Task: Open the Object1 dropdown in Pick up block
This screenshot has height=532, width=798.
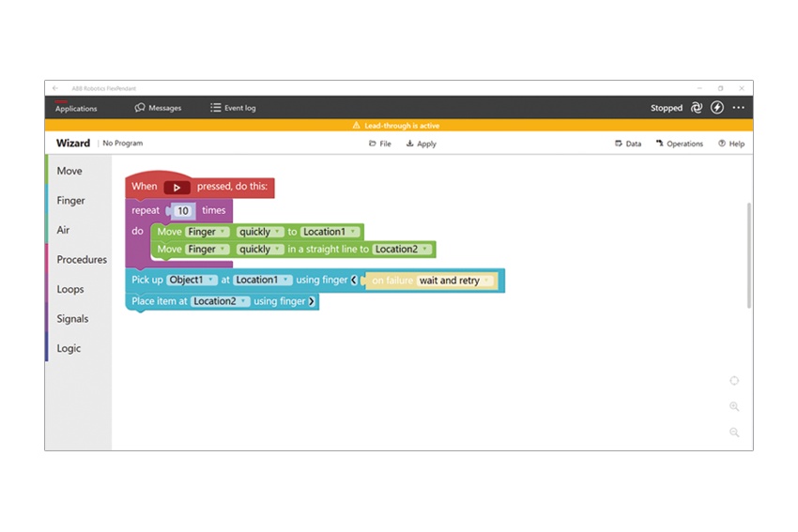Action: coord(192,280)
